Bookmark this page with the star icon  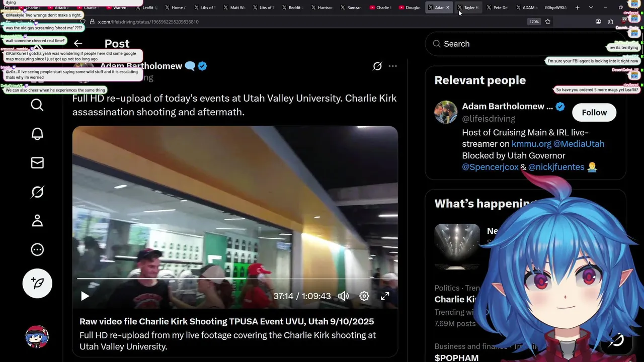(548, 22)
